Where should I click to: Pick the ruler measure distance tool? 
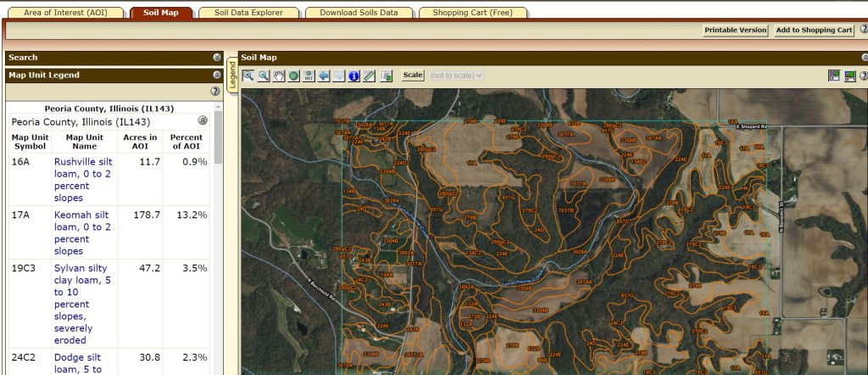tap(369, 76)
